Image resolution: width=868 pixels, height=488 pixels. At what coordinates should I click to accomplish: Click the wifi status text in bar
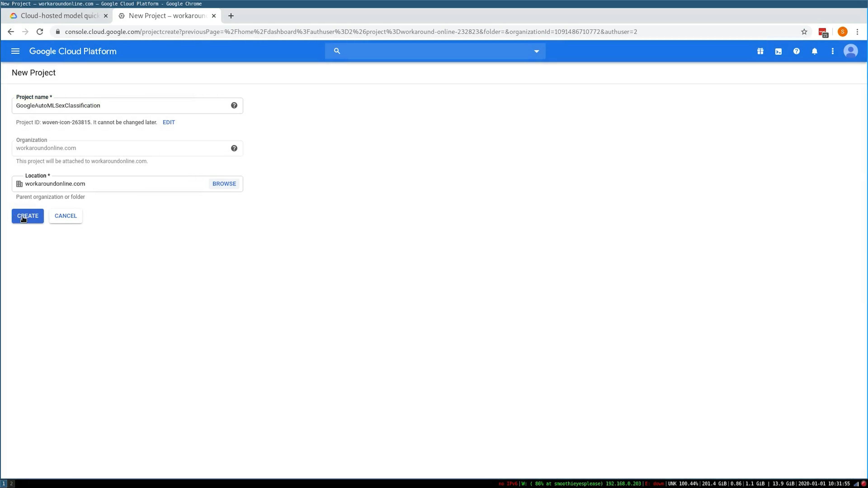click(581, 484)
